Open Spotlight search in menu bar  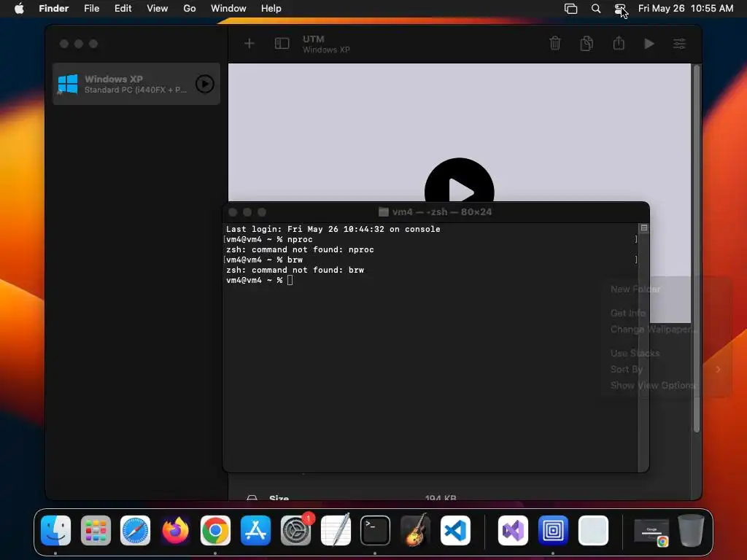[596, 8]
